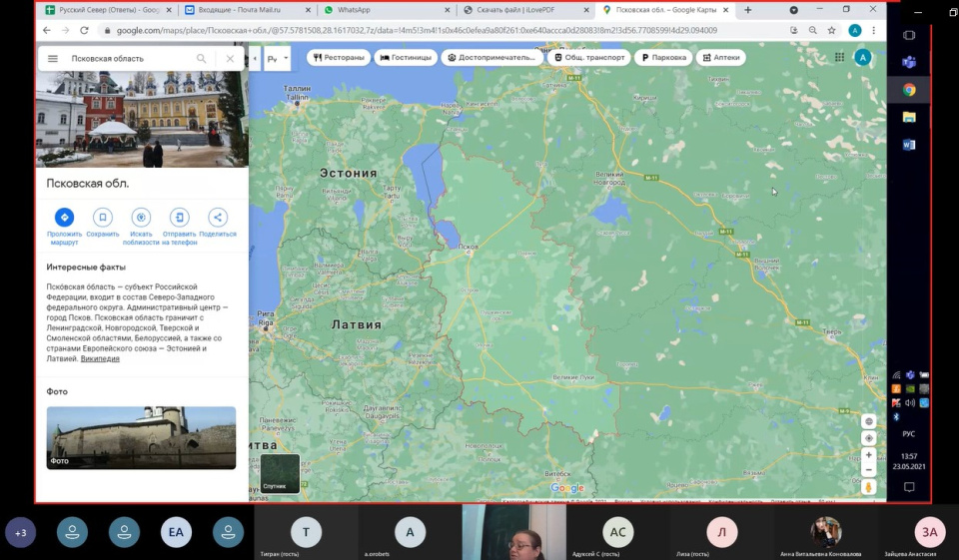The width and height of the screenshot is (959, 560).
Task: Switch to Спутник satellite layer
Action: [x=280, y=473]
